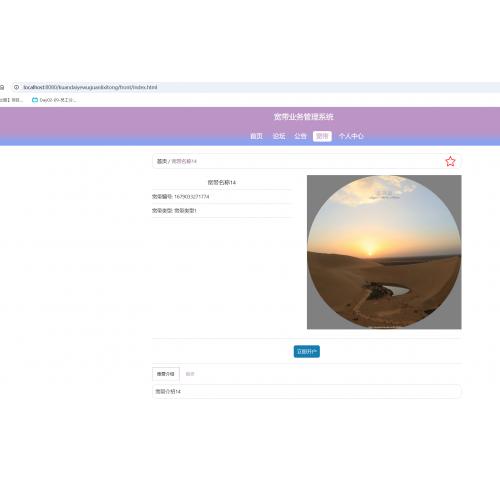Click the 宽带名称14 breadcrumb text

[x=184, y=161]
